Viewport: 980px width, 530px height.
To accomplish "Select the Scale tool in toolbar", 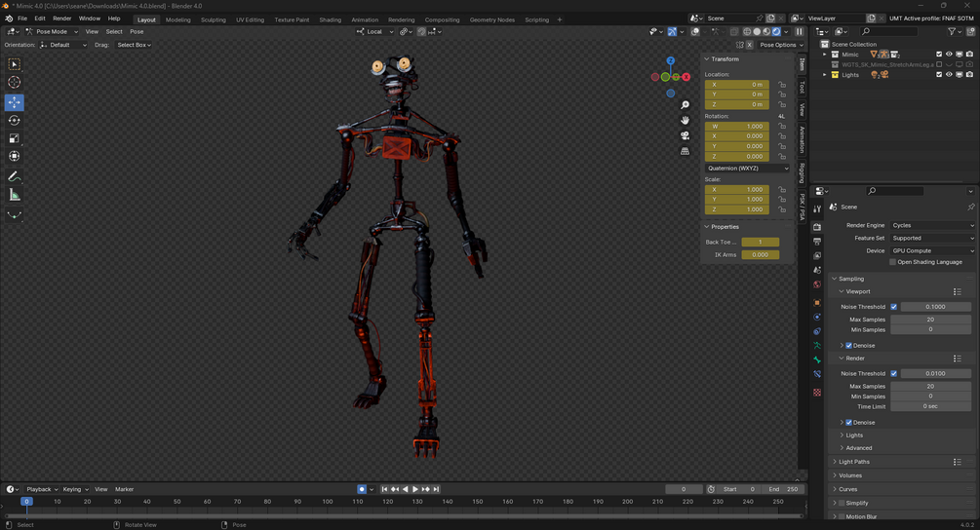I will point(15,138).
